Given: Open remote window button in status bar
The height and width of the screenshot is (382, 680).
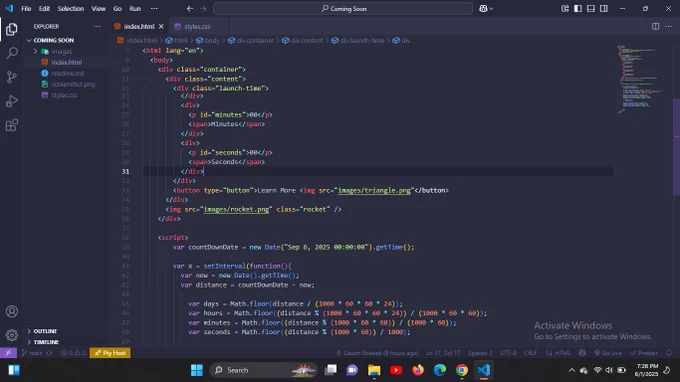Looking at the screenshot, I should click(8, 353).
